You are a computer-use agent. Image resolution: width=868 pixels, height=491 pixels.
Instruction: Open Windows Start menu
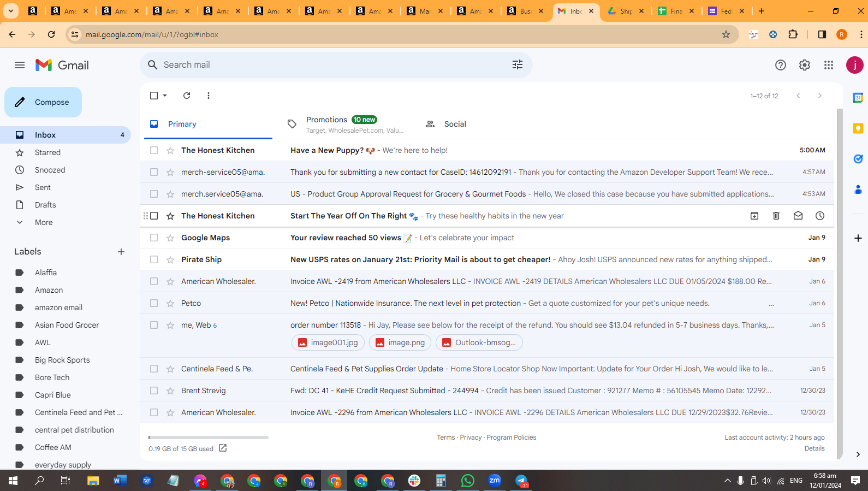coord(13,481)
